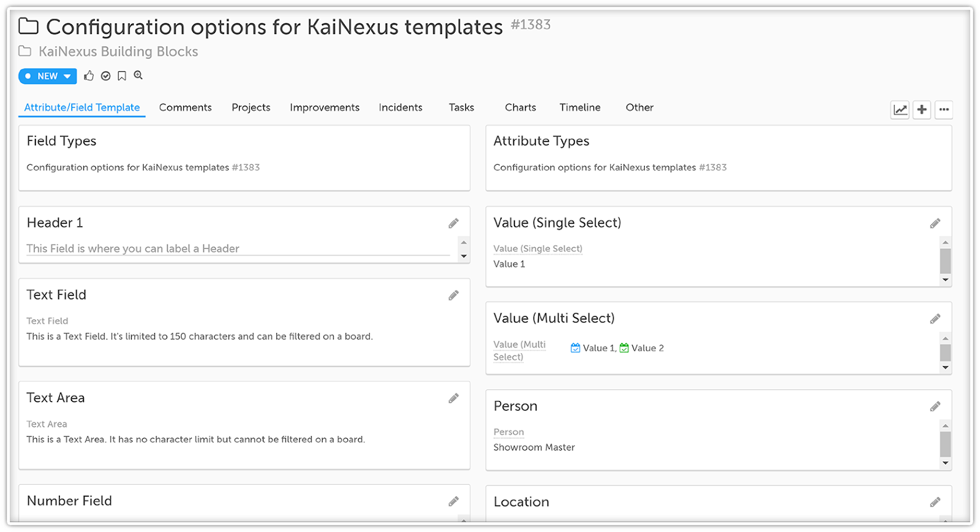Click Header 1 scrollbar down arrow

click(x=464, y=256)
